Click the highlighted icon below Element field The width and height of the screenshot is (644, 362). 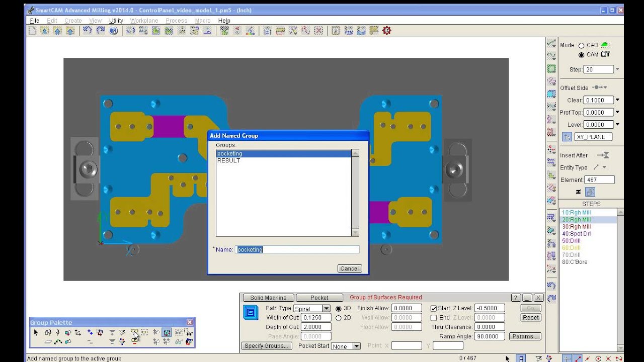590,192
